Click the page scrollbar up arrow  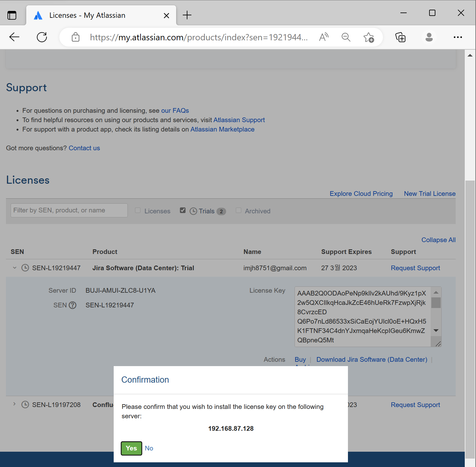(x=470, y=55)
